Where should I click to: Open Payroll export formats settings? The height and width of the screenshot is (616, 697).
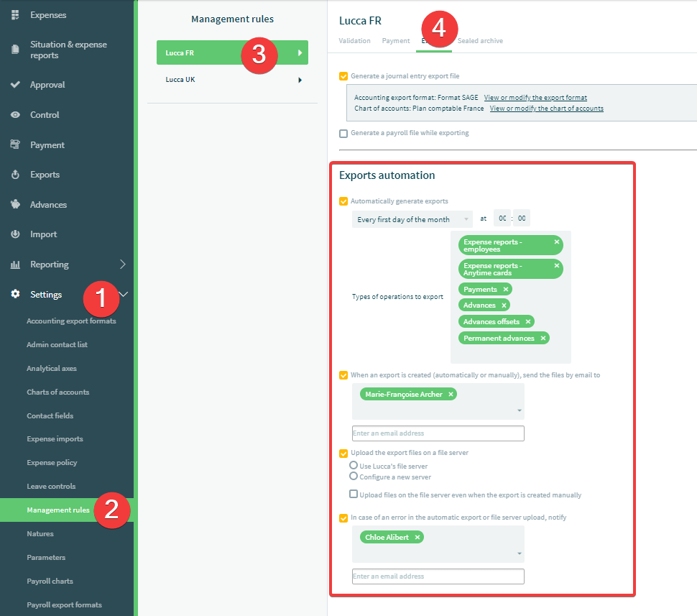pyautogui.click(x=64, y=605)
